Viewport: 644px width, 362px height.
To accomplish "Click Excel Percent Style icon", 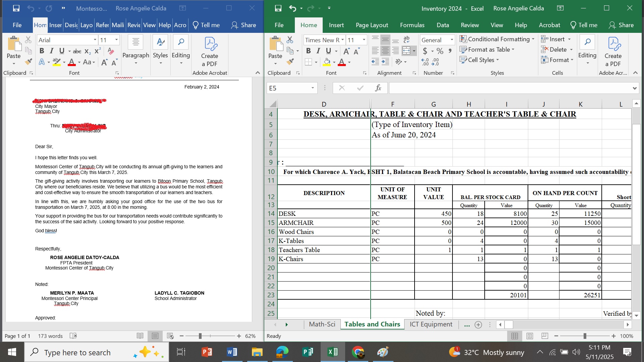I will 440,51.
